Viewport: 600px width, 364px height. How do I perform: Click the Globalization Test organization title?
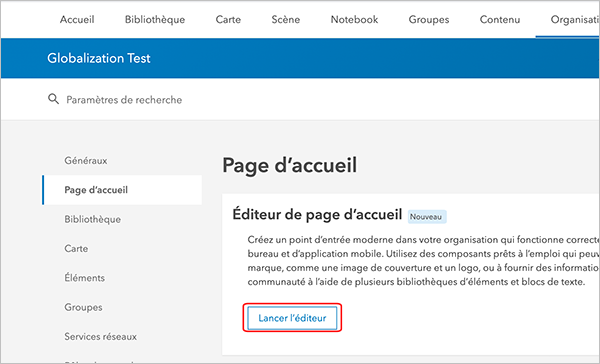tap(99, 58)
